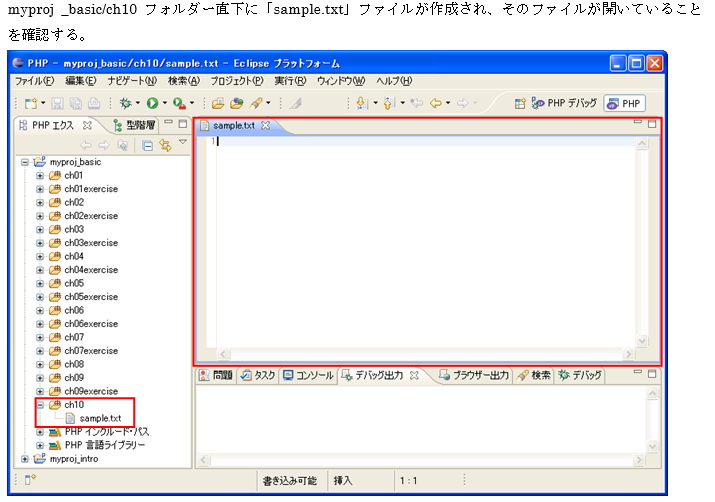This screenshot has height=502, width=715.
Task: Click the External Tools run icon
Action: 179,104
